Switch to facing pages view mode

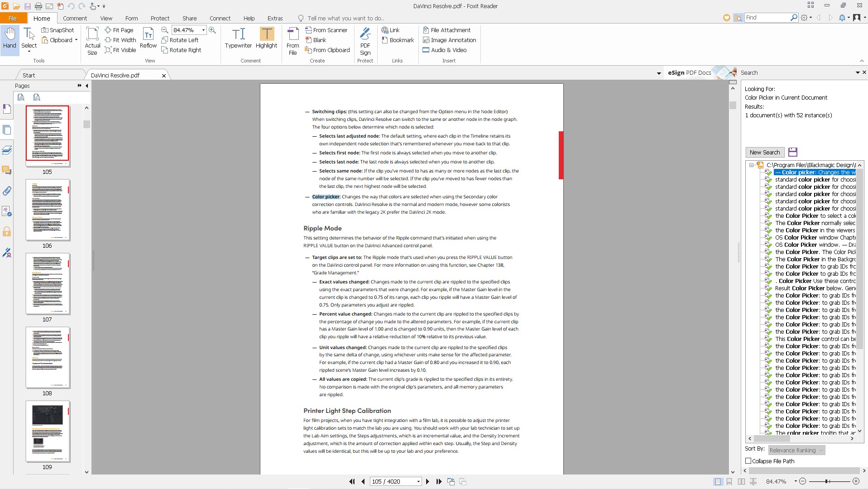741,482
